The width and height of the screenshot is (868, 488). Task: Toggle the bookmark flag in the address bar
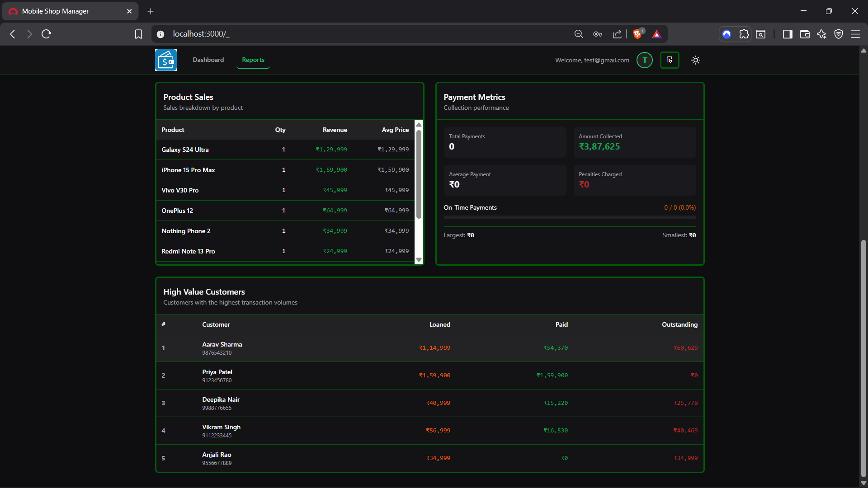click(138, 33)
